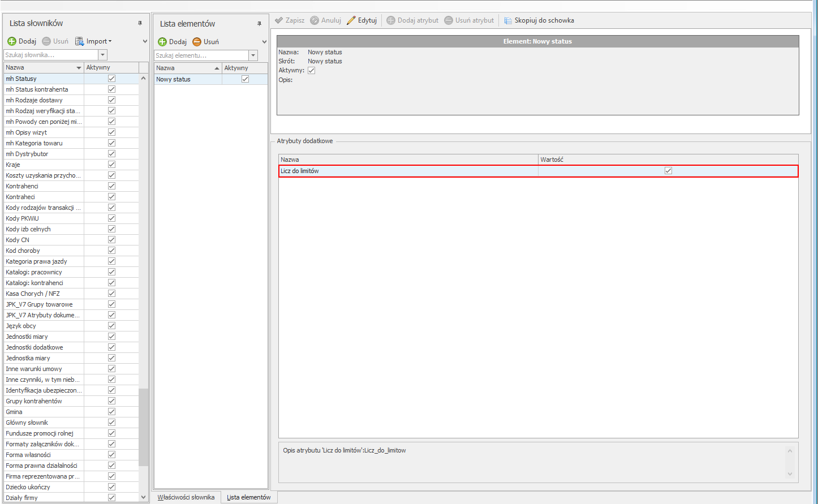This screenshot has width=818, height=504.
Task: Pin the Lista słowników panel
Action: tap(140, 23)
